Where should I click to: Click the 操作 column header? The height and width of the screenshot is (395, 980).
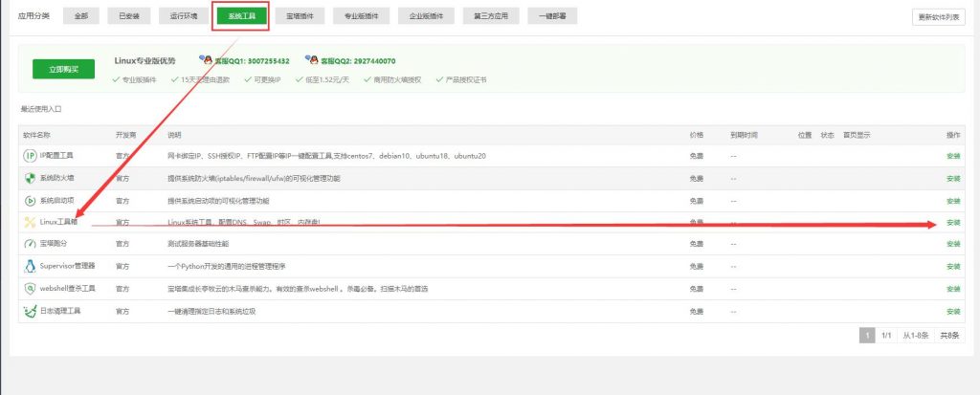click(x=953, y=135)
